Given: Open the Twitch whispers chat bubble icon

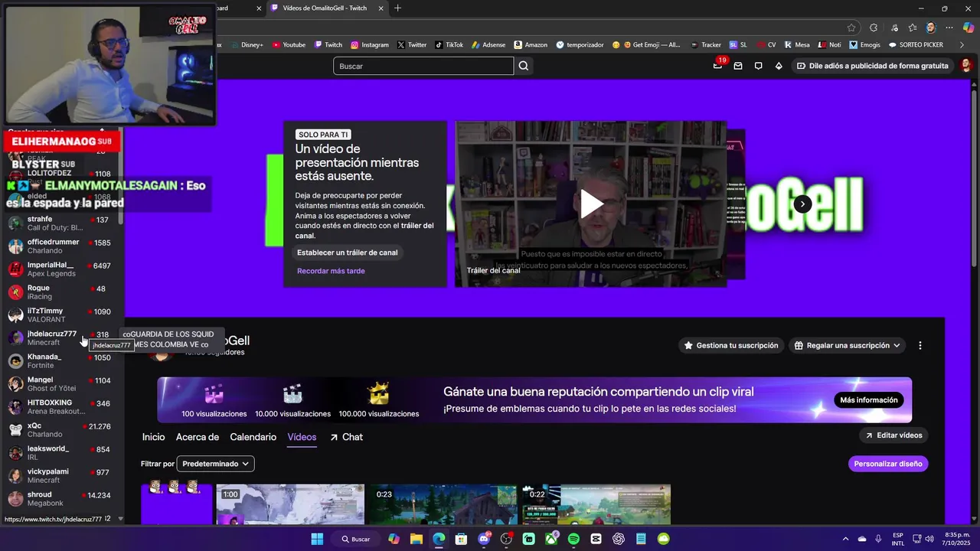Looking at the screenshot, I should click(759, 66).
